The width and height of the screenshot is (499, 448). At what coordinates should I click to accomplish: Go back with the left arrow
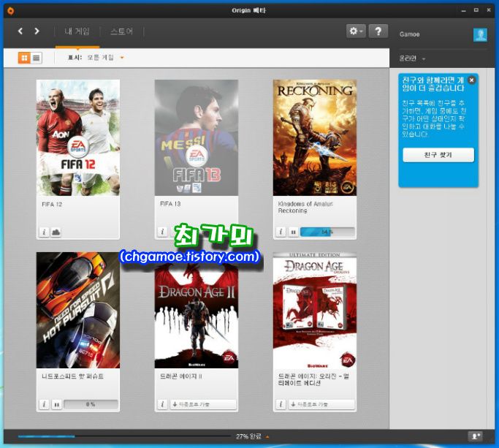coord(20,31)
